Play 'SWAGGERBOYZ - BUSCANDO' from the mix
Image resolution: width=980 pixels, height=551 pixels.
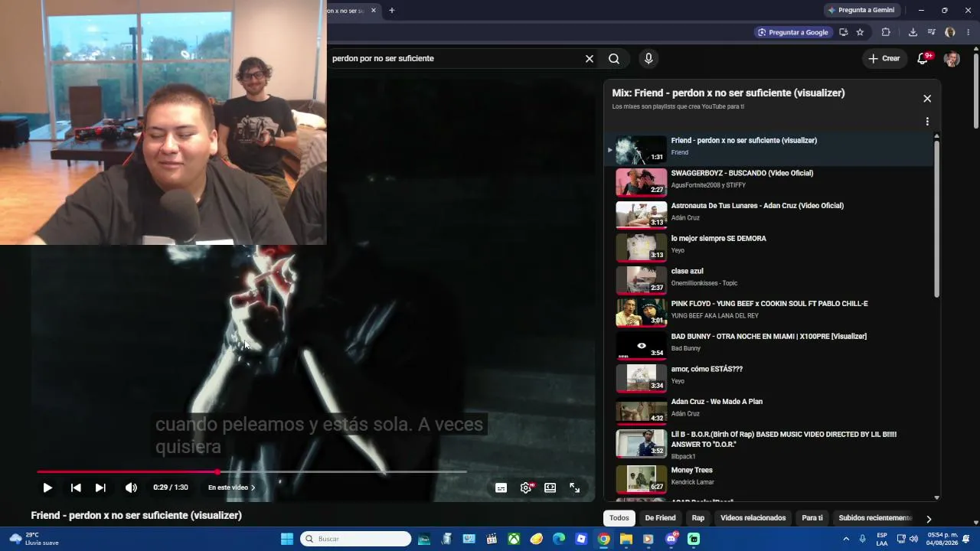[x=769, y=181]
